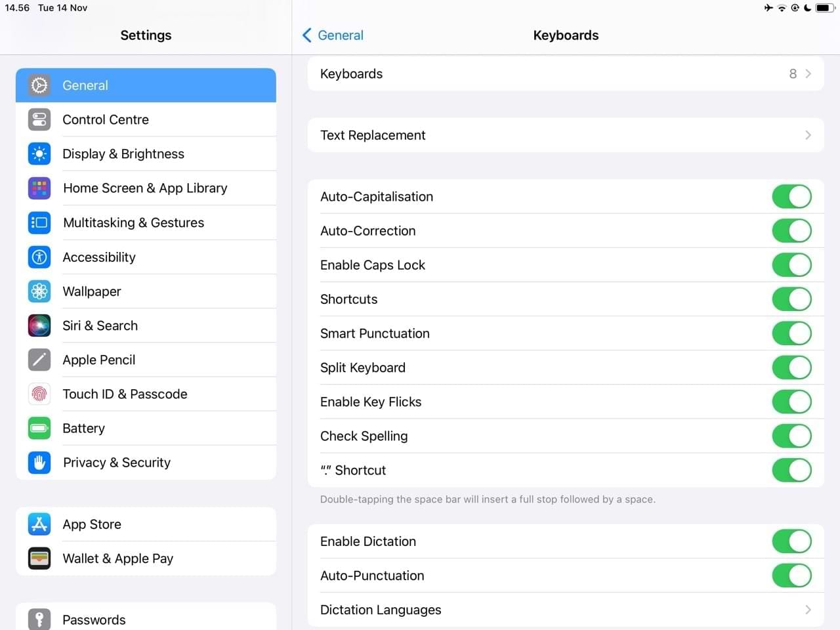Go back to General settings
The height and width of the screenshot is (630, 840).
pos(333,35)
